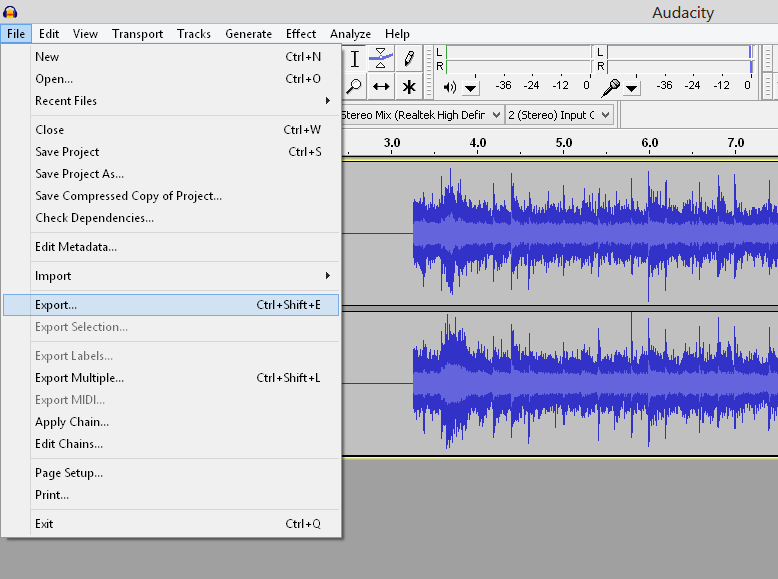Screen dimensions: 778x579
Task: Open the Analyze menu
Action: tap(350, 34)
